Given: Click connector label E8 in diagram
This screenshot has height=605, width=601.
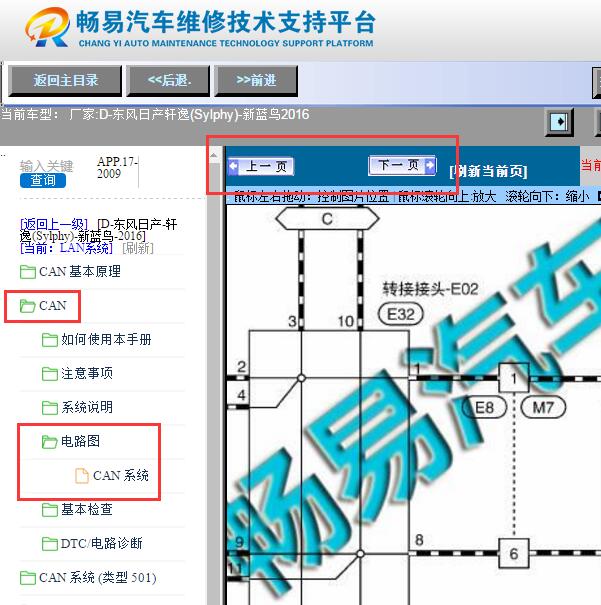Looking at the screenshot, I should (485, 407).
